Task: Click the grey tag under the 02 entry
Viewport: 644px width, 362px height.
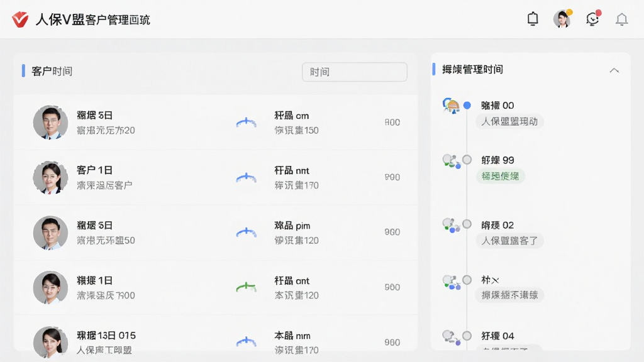Action: coord(509,241)
